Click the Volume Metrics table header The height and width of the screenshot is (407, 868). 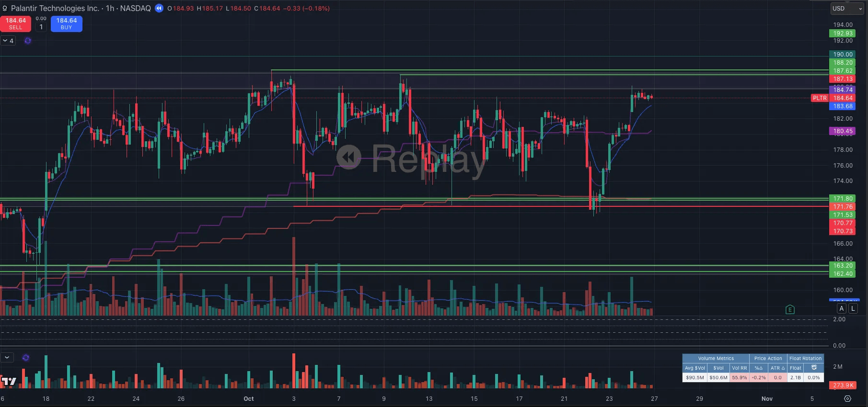click(x=716, y=358)
